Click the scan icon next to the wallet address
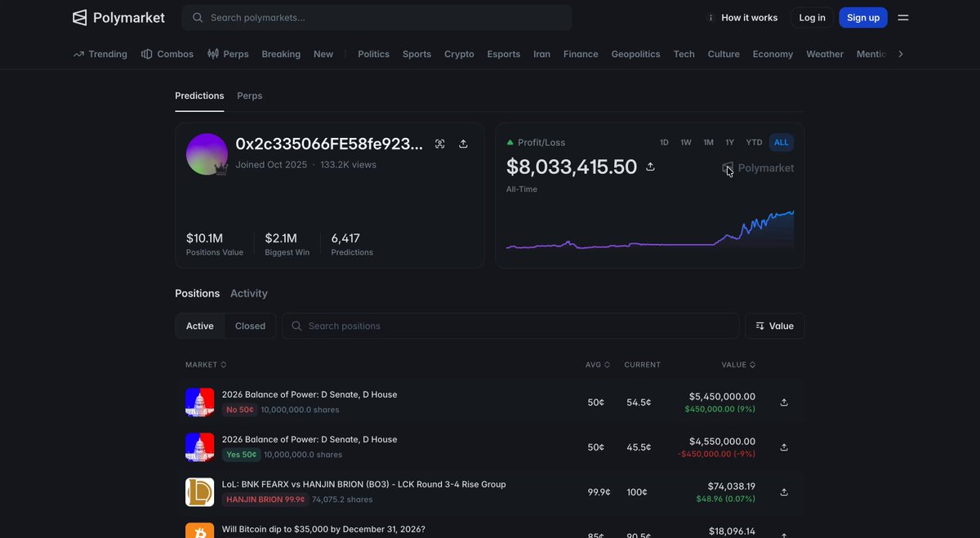 [440, 144]
